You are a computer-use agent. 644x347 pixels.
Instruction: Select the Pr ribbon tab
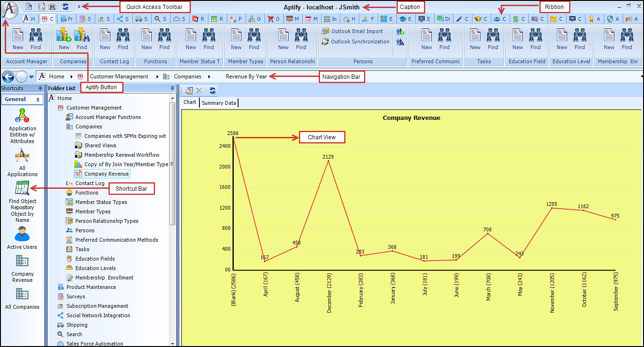[x=66, y=19]
